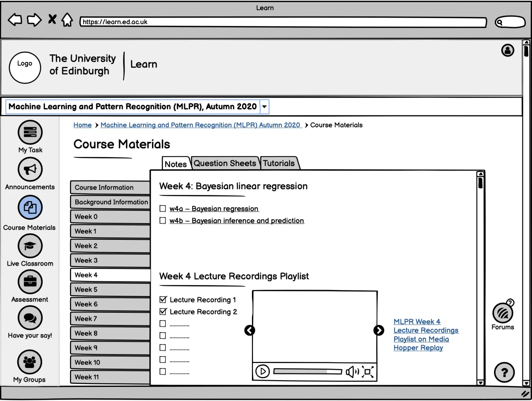
Task: Open w4a – Bayesian regression link
Action: click(214, 209)
